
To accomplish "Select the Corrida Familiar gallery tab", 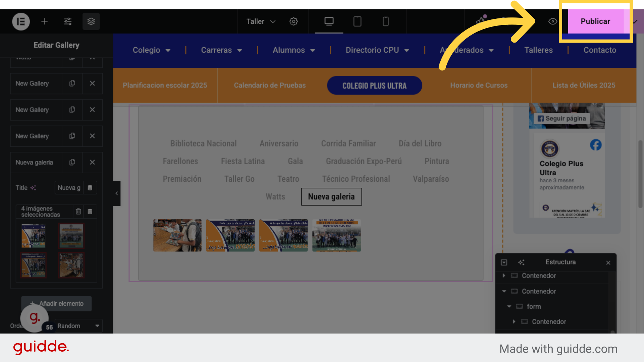I will point(348,143).
